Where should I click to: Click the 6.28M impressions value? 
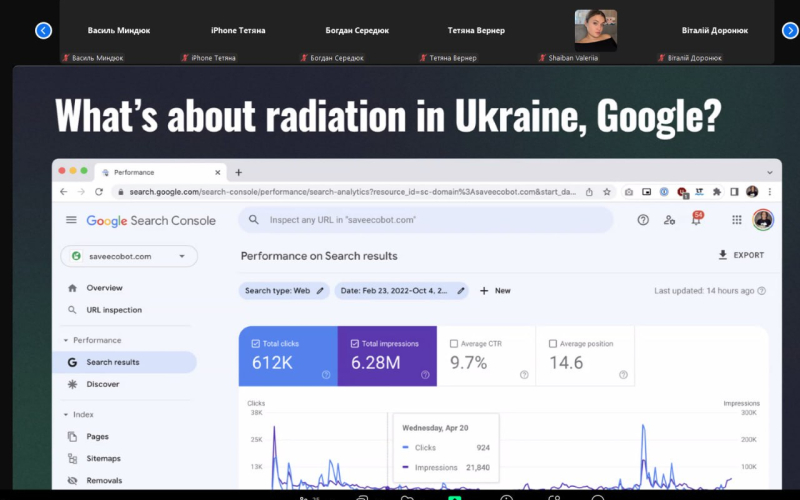[x=376, y=363]
